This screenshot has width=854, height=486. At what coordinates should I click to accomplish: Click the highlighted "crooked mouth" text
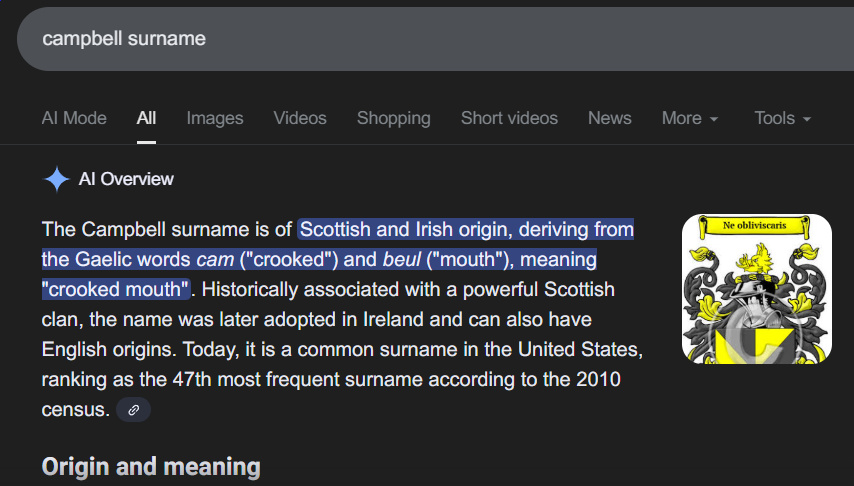(116, 289)
